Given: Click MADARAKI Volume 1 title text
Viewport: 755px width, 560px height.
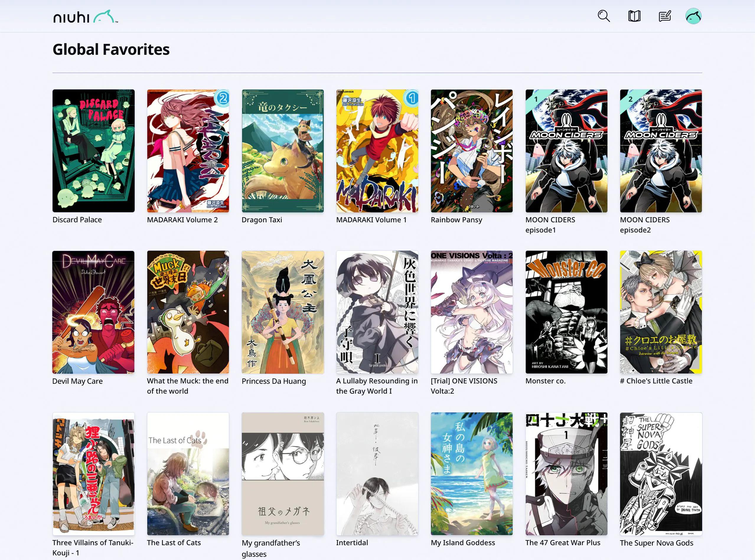Looking at the screenshot, I should (371, 220).
